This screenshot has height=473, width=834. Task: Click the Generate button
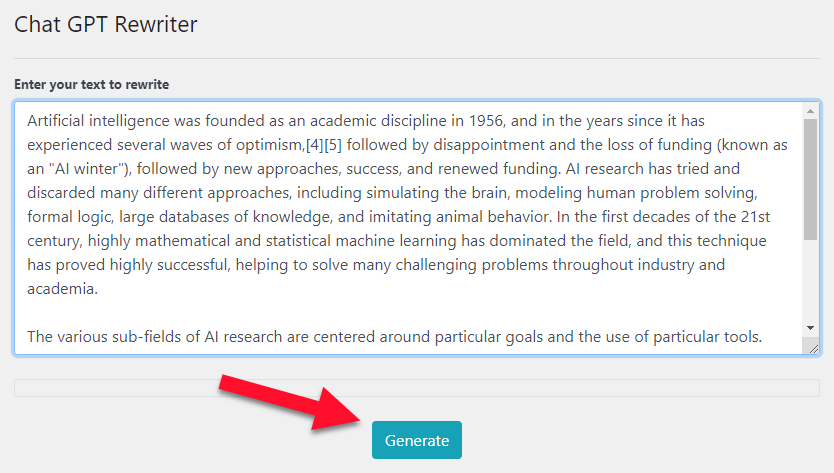[x=416, y=440]
